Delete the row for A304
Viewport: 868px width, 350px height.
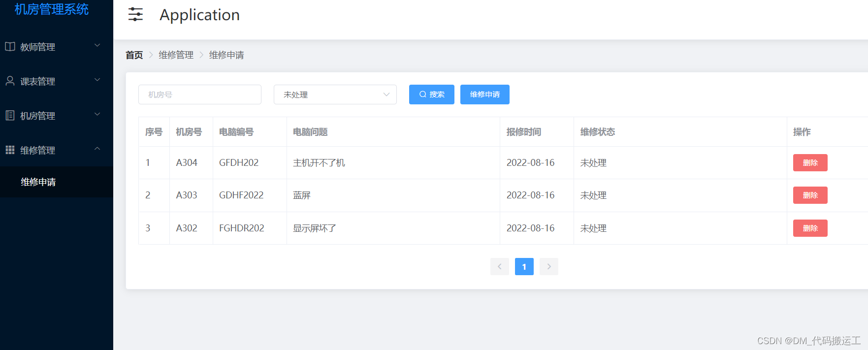810,163
